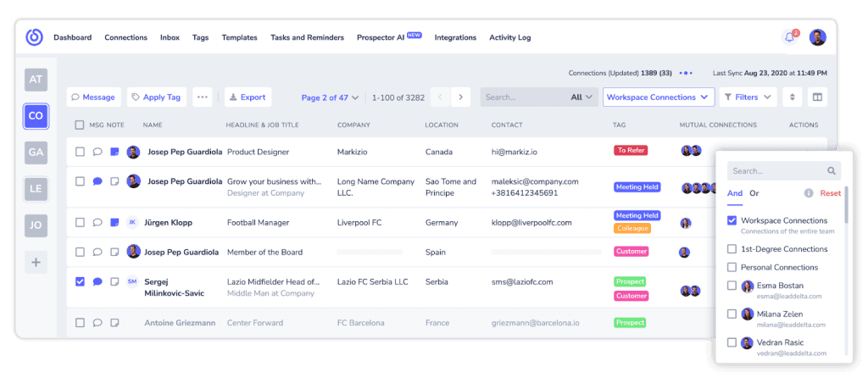Go to the previous page arrow
The width and height of the screenshot is (868, 378).
point(440,97)
